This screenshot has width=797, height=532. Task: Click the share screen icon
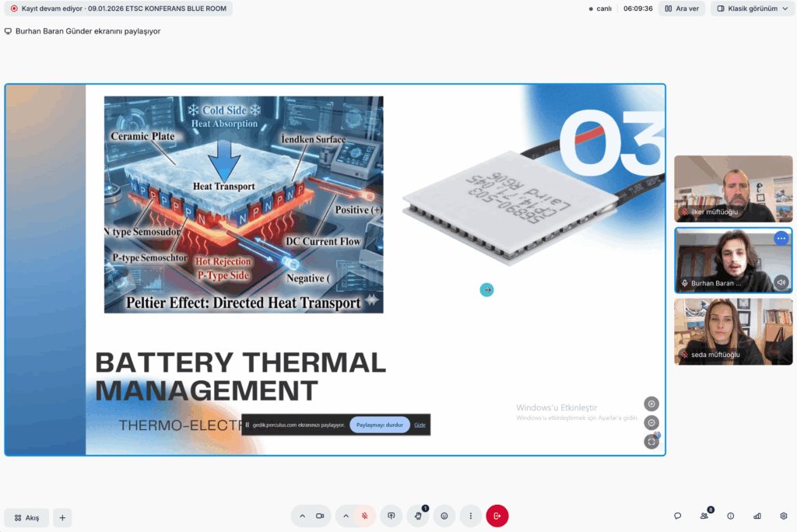pyautogui.click(x=391, y=516)
